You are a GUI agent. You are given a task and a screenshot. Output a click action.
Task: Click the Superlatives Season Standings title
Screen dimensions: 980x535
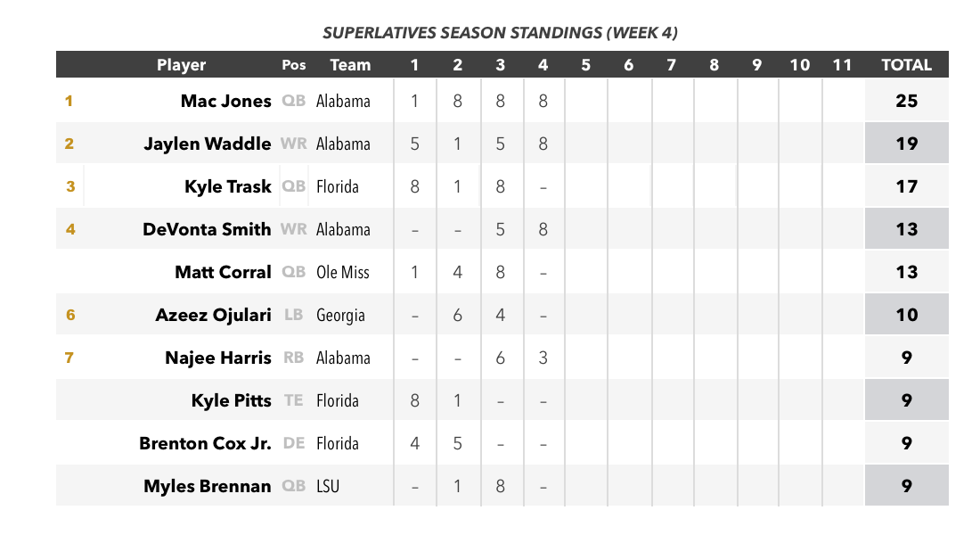pos(500,32)
